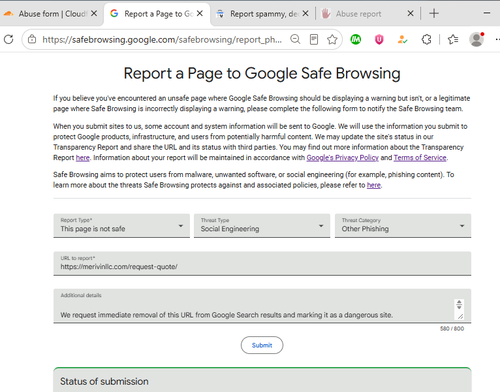Image resolution: width=500 pixels, height=392 pixels.
Task: Click the Report a Page to Google Safe Browsing heading
Action: (x=262, y=73)
